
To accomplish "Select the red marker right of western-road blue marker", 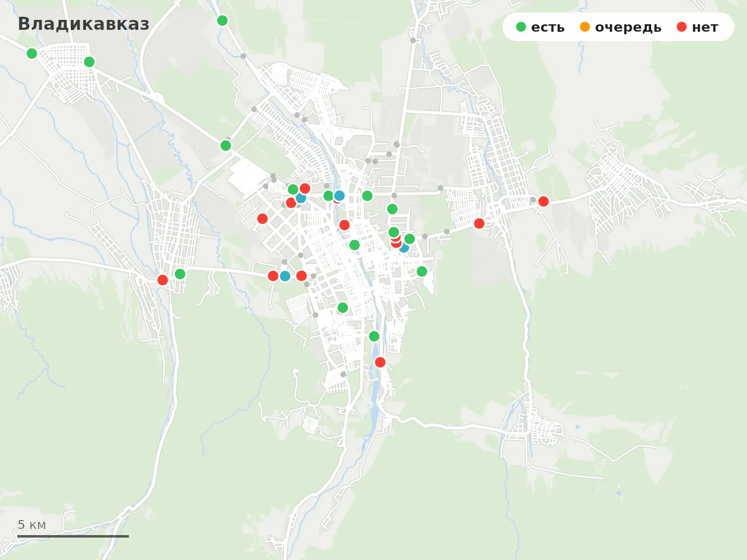I will coord(301,276).
